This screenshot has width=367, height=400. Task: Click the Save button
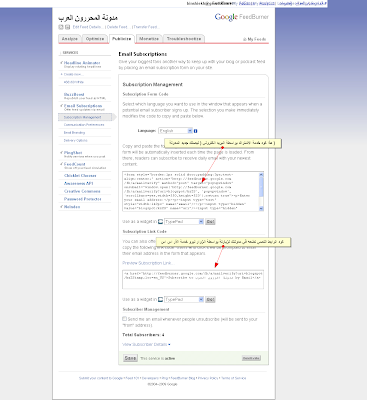[130, 358]
